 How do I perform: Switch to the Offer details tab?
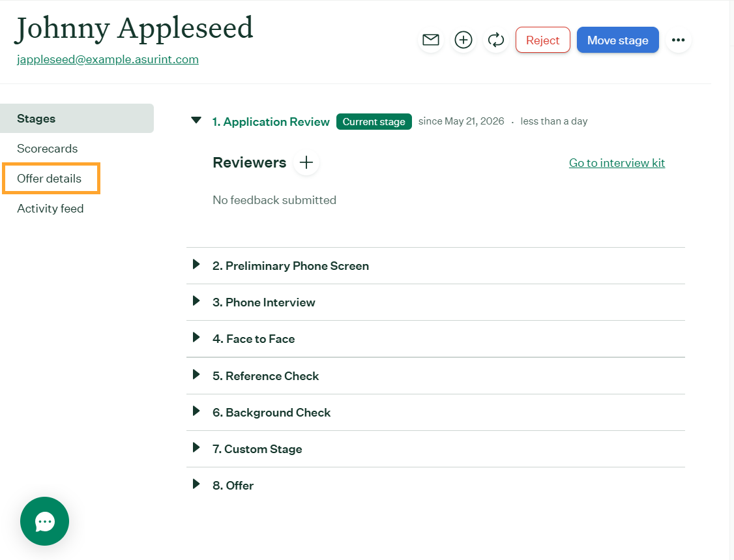[49, 179]
